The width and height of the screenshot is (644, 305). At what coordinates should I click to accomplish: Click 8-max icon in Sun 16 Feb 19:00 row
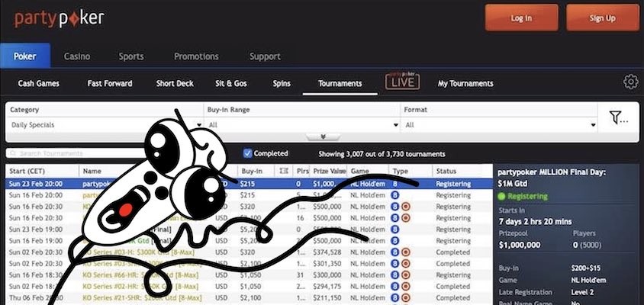(395, 240)
